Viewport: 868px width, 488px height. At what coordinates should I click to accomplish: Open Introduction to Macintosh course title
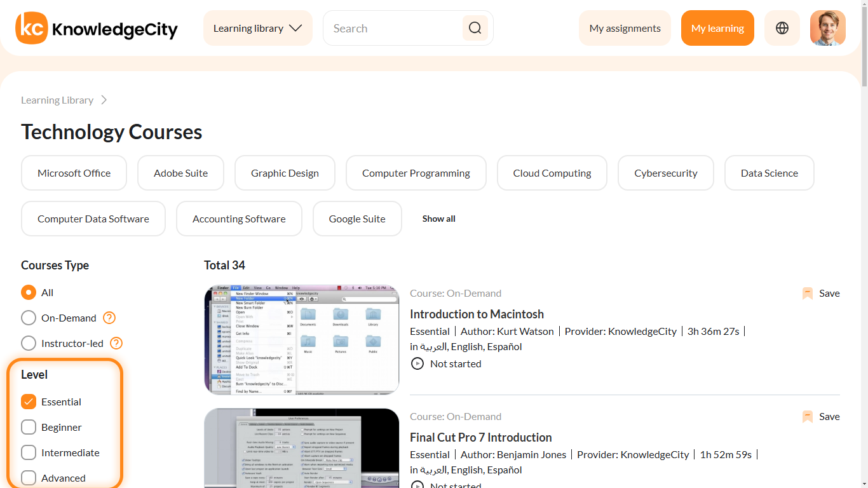pyautogui.click(x=477, y=314)
